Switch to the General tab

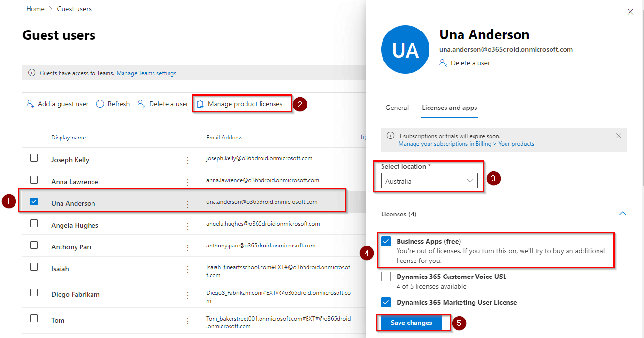coord(397,108)
